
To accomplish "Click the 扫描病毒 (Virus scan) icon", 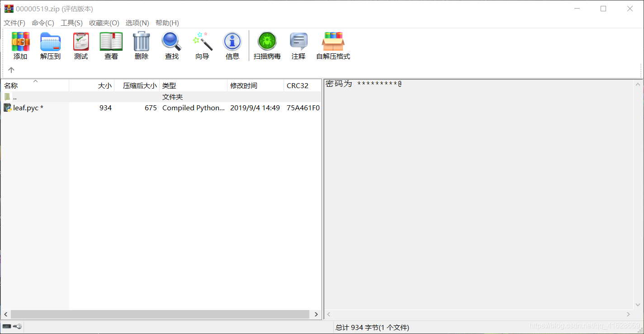I will pos(267,42).
